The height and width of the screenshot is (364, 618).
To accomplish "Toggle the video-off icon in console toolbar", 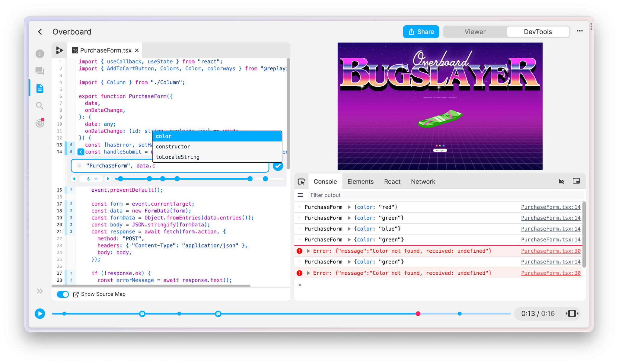I will pyautogui.click(x=562, y=181).
